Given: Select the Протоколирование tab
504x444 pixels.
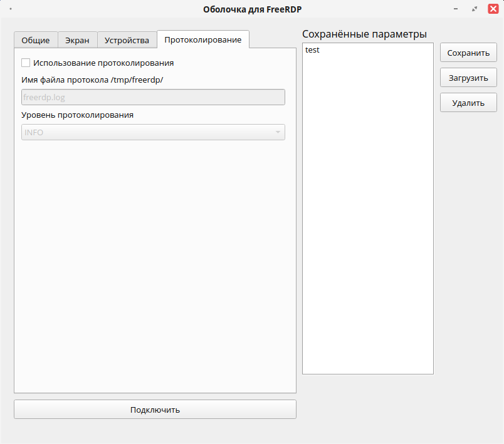Looking at the screenshot, I should pos(203,39).
